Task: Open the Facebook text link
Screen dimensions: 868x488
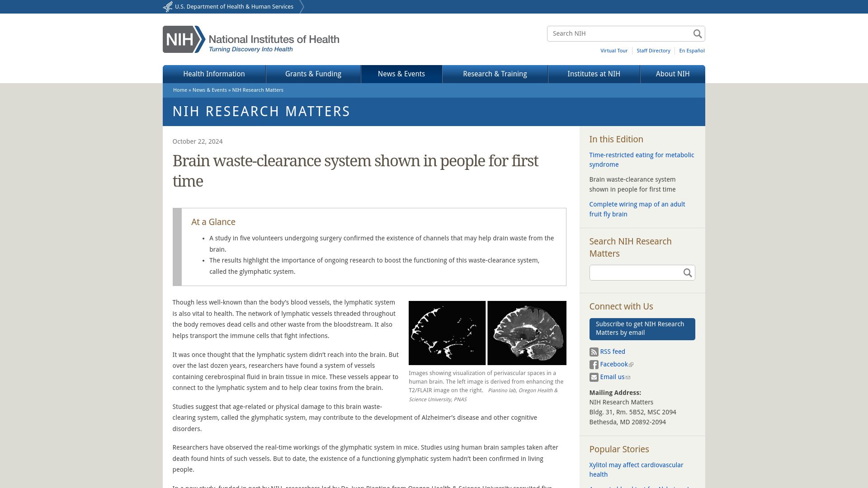Action: click(614, 365)
